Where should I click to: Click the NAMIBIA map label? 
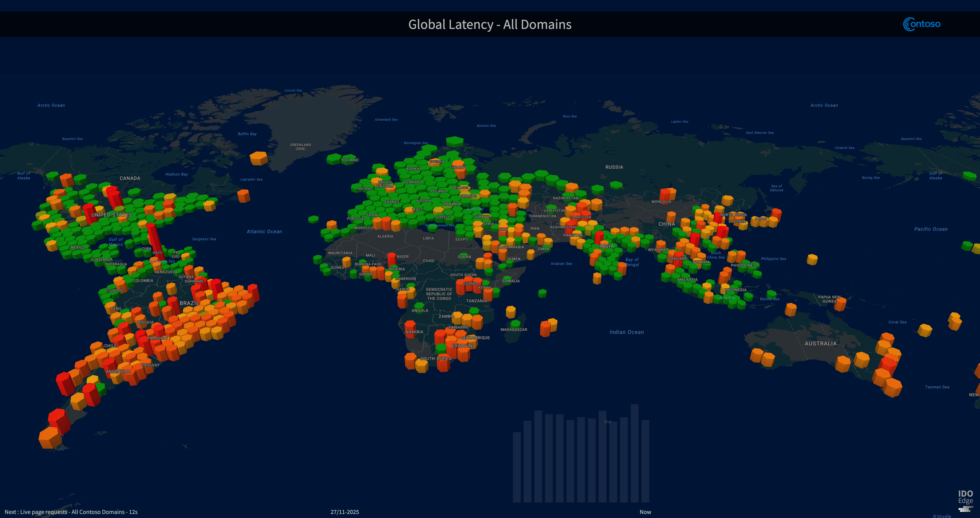click(414, 332)
